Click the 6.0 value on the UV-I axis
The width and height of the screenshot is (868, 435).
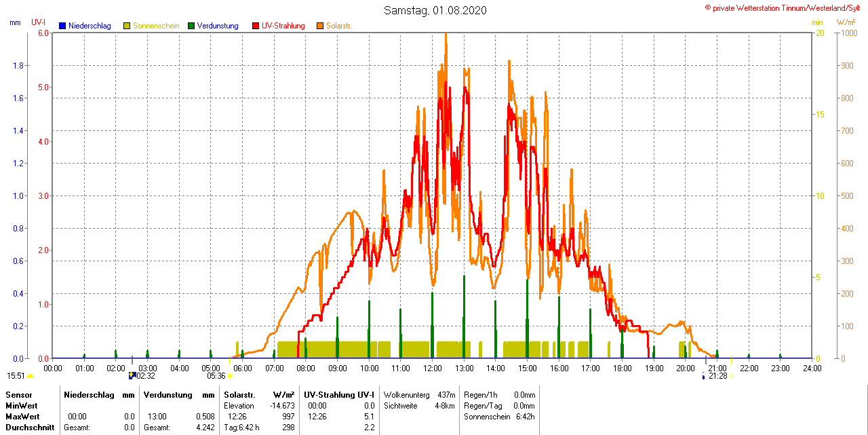(x=43, y=33)
